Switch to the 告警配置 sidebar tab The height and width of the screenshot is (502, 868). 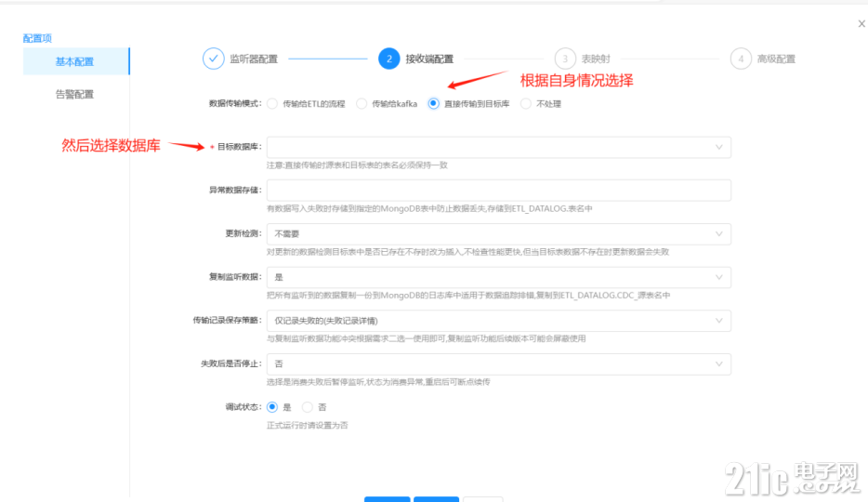click(x=74, y=94)
